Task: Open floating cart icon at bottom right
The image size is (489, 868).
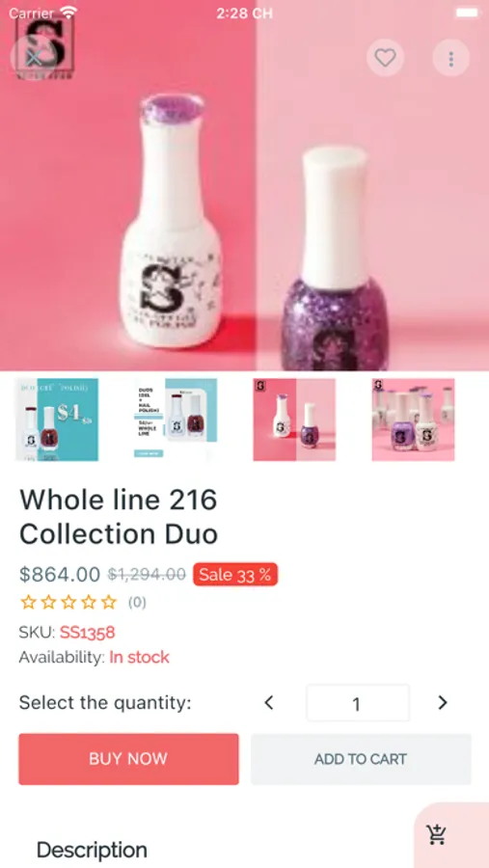Action: (436, 835)
